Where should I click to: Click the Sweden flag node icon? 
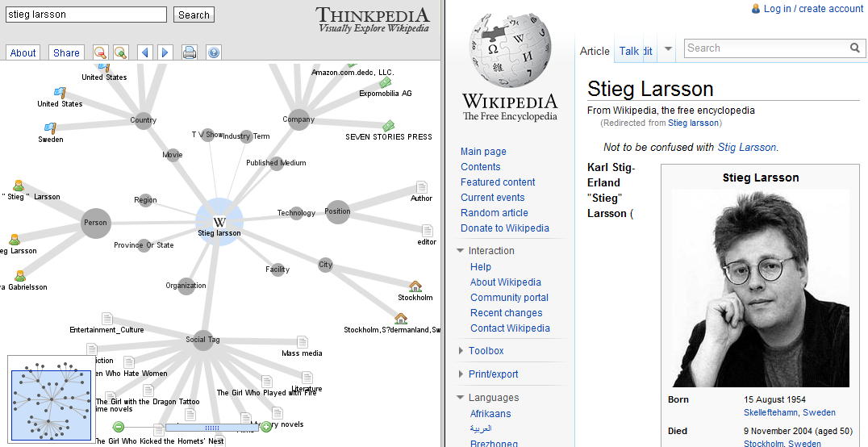pyautogui.click(x=50, y=128)
